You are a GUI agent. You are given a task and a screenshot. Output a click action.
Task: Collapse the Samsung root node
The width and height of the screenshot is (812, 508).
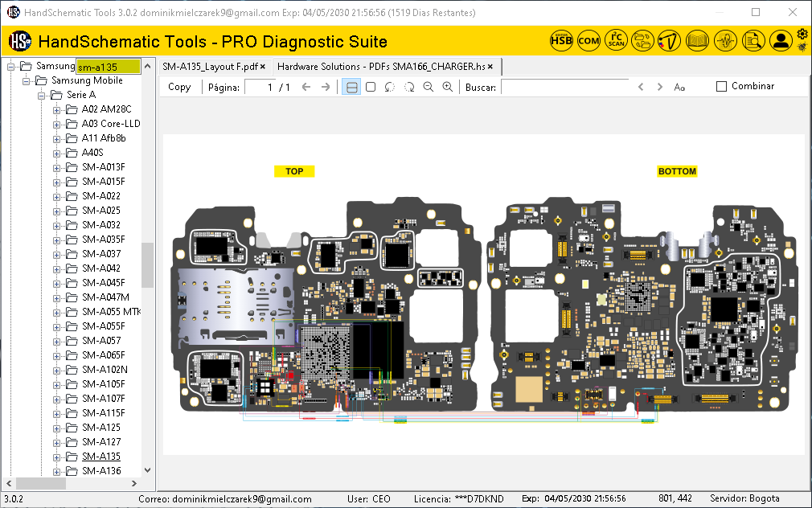tap(11, 66)
